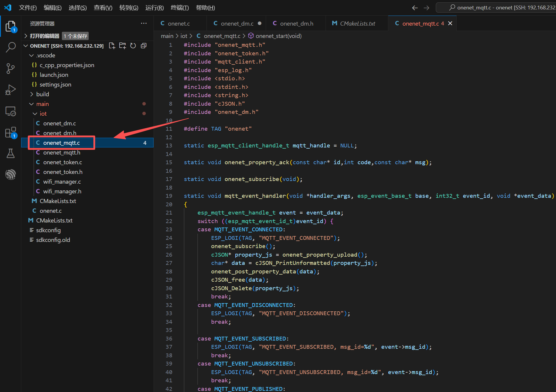Screen dimensions: 556x392
Task: Open the Testing flask icon
Action: (11, 153)
